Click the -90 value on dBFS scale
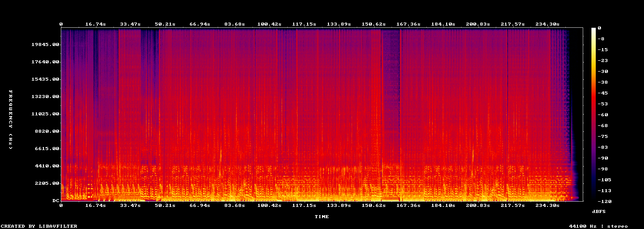The width and height of the screenshot is (644, 229). point(603,158)
